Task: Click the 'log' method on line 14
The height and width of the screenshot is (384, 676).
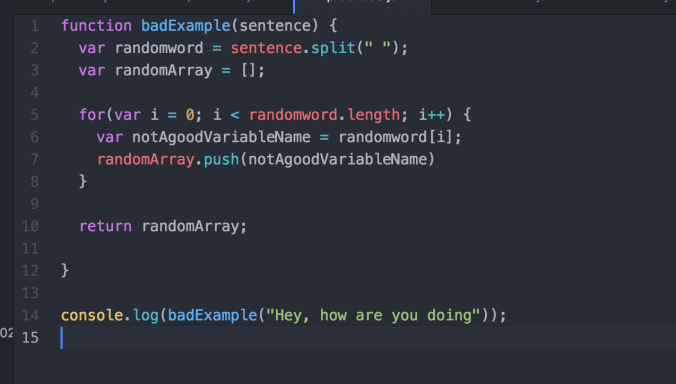Action: pyautogui.click(x=146, y=316)
